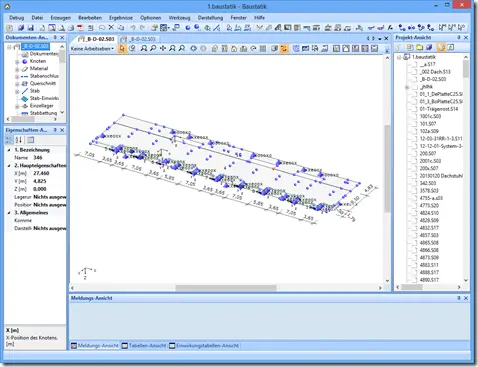Viewport: 478px width, 367px height.
Task: Click the folder icon in Projekt-Ansicht toolbar
Action: (420, 48)
